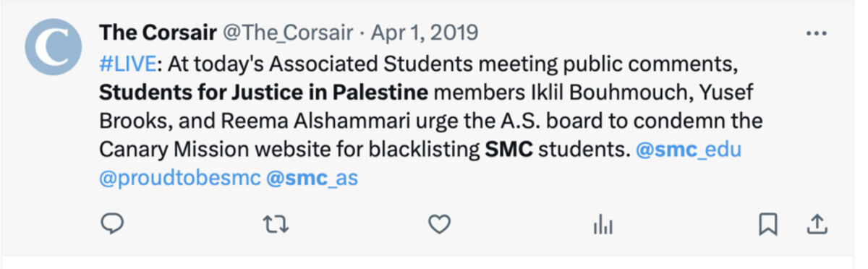
Task: Open the @smc_as mention
Action: (312, 178)
